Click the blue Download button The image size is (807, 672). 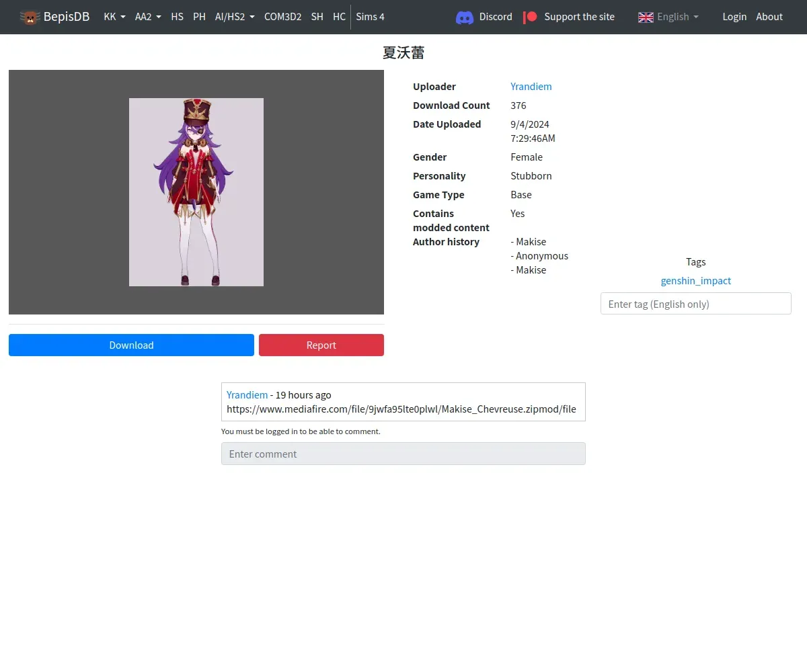click(x=131, y=345)
